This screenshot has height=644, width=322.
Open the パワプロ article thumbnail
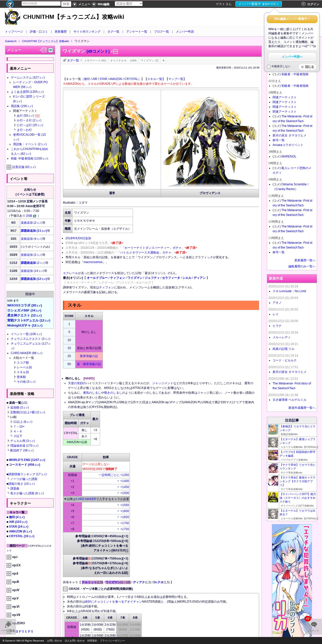coord(273,455)
